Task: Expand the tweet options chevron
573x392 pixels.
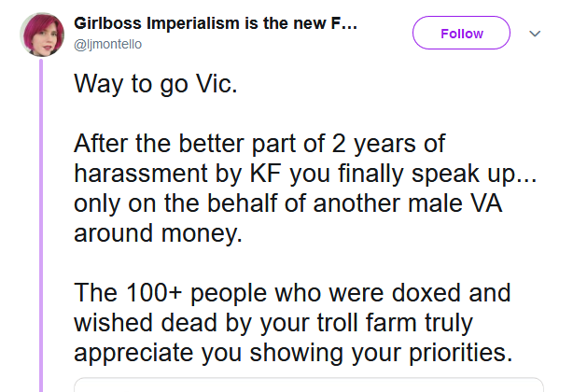Action: click(x=535, y=34)
